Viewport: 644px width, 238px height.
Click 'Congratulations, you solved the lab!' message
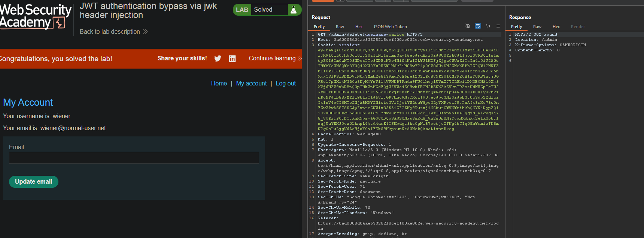coord(56,59)
